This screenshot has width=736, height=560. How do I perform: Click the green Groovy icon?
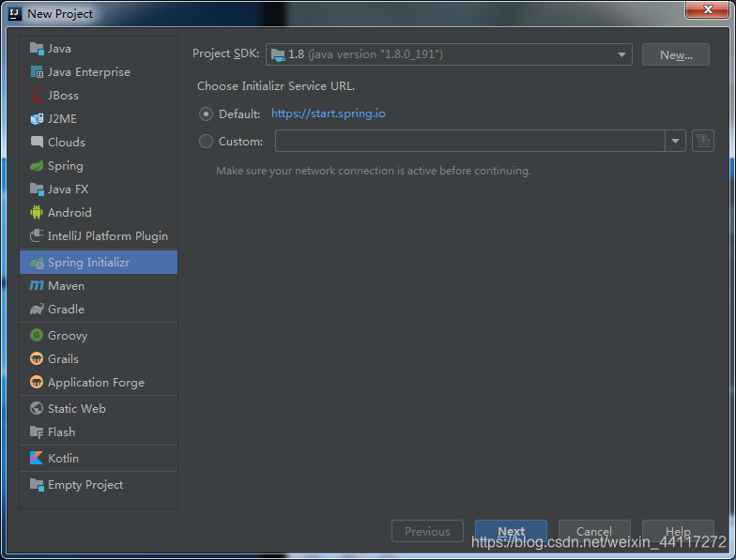click(x=37, y=336)
